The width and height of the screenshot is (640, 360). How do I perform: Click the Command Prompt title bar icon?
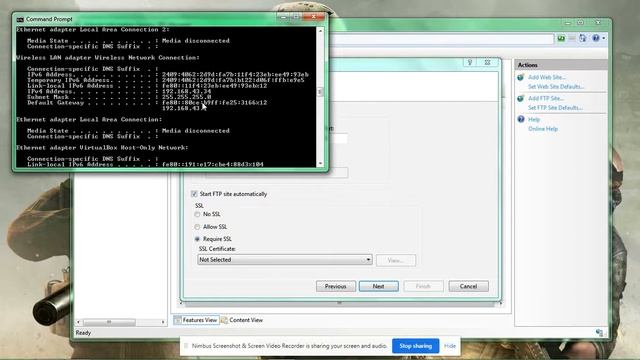[20, 19]
